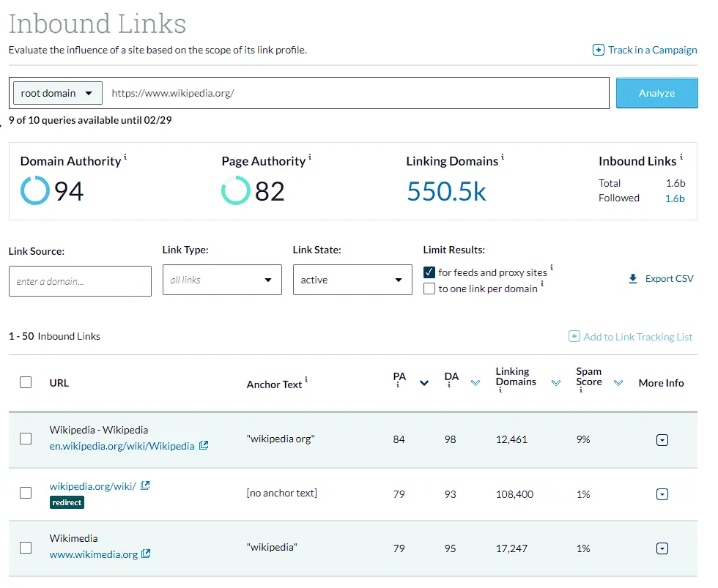Click the Page Authority circular gauge
Image resolution: width=718 pixels, height=588 pixels.
point(235,190)
